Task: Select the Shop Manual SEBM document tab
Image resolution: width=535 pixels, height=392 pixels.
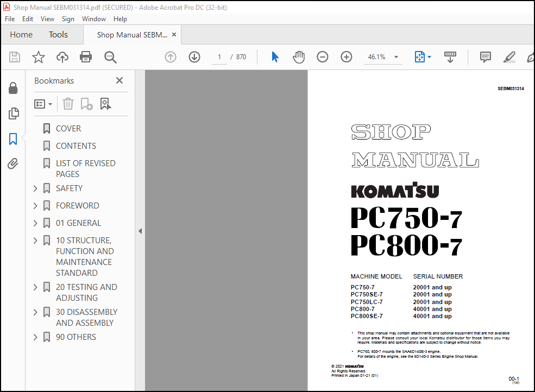Action: (132, 35)
